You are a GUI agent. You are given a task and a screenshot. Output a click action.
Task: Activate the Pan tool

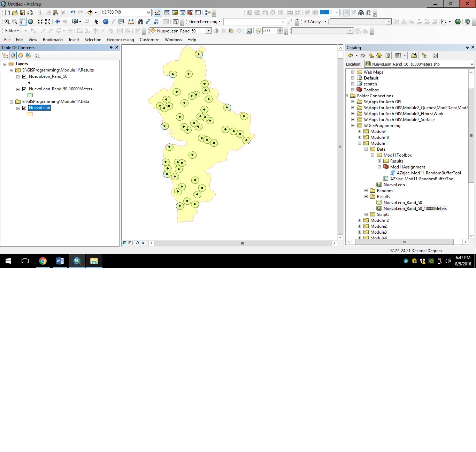click(22, 22)
